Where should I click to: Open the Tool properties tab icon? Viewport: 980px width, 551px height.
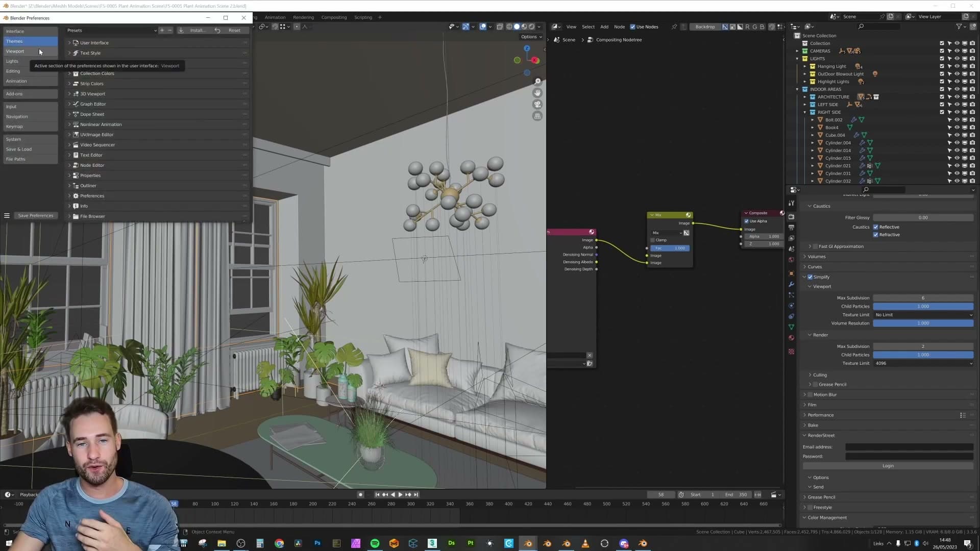point(791,203)
